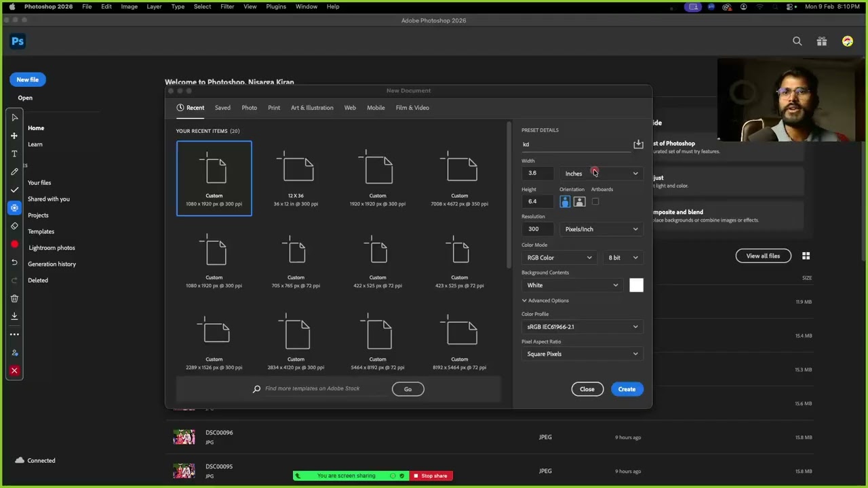Select landscape orientation
The width and height of the screenshot is (868, 488).
[x=579, y=201]
